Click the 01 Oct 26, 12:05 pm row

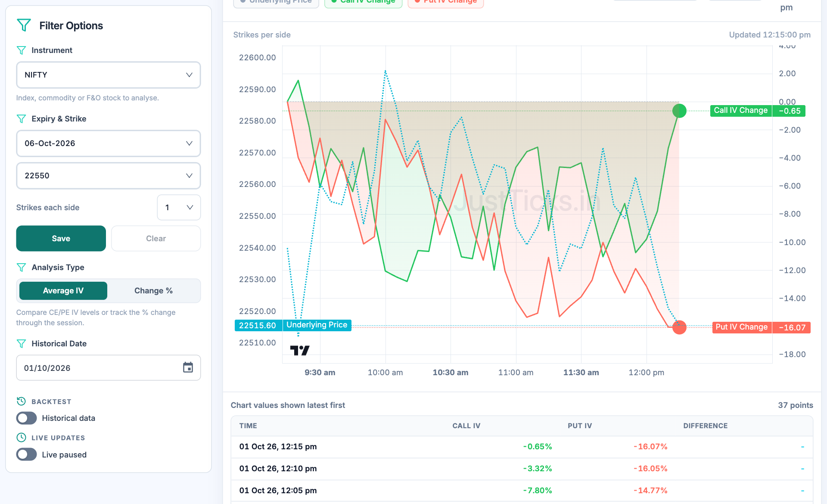[x=522, y=491]
